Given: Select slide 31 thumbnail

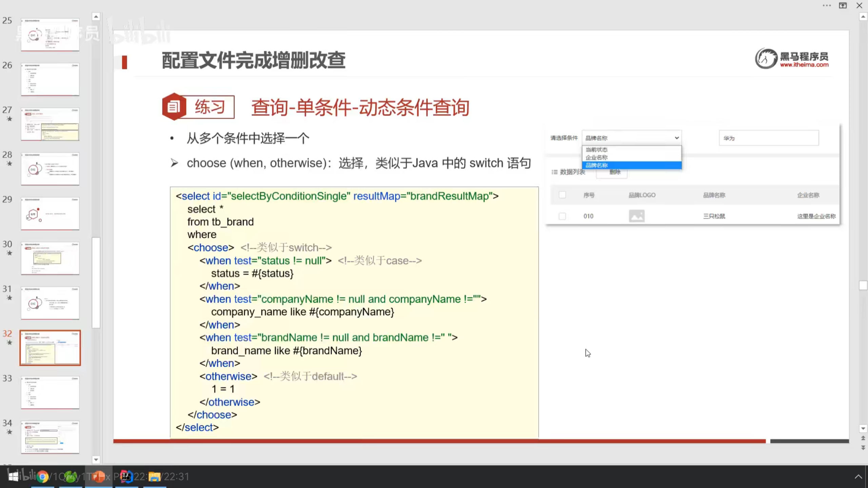Looking at the screenshot, I should pyautogui.click(x=50, y=303).
